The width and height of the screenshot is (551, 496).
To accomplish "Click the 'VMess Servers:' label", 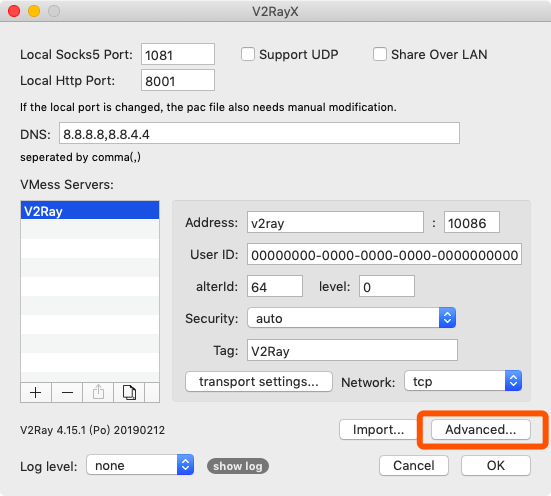I will pos(67,185).
